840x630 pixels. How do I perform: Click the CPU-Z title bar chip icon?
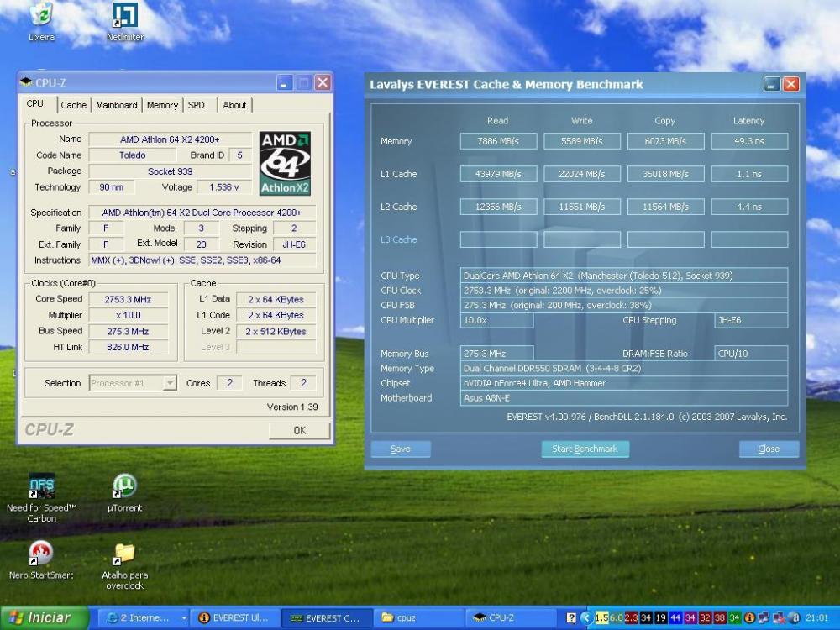(x=26, y=82)
